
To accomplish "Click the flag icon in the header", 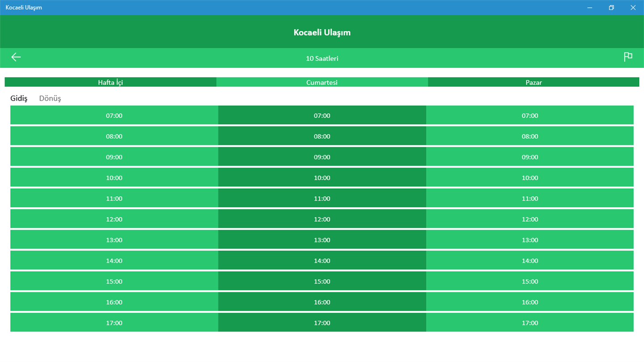I will 628,57.
